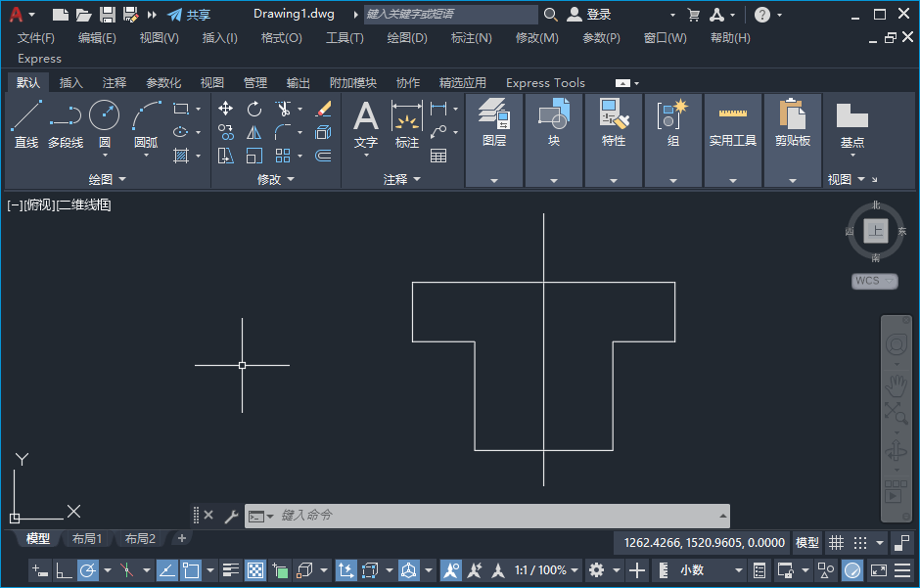Choose the Erase tool icon

[323, 109]
